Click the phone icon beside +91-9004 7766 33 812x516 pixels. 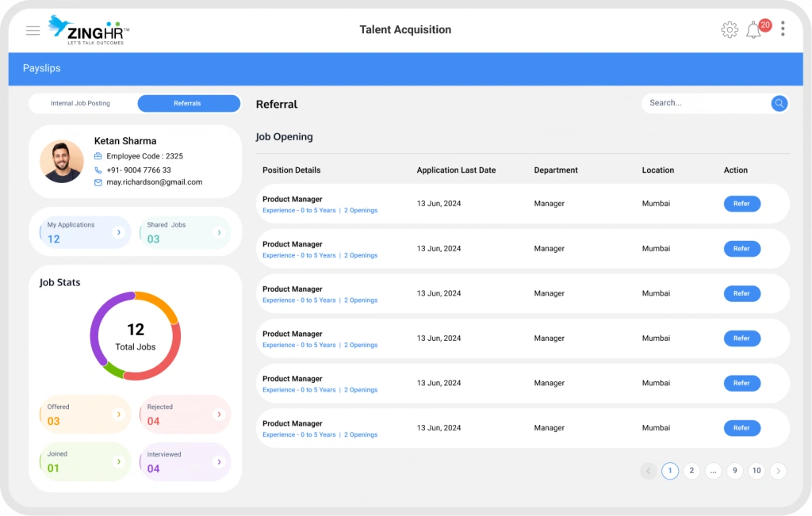click(x=98, y=170)
